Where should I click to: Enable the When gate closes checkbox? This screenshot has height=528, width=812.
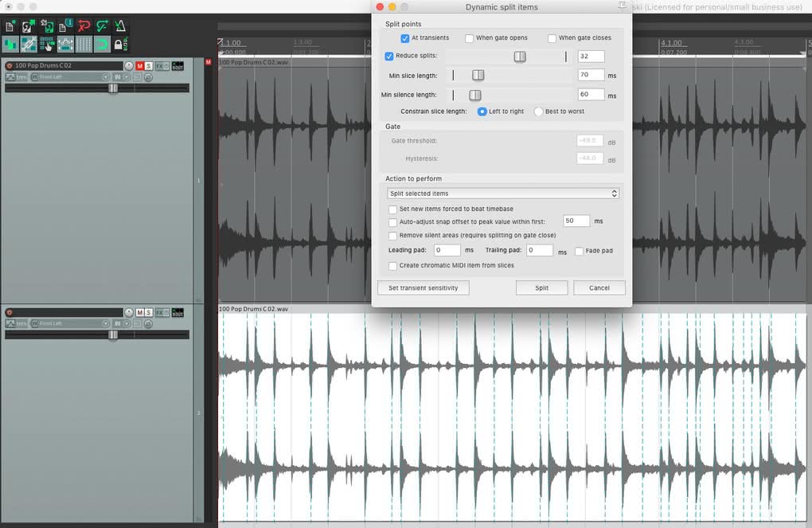(552, 38)
